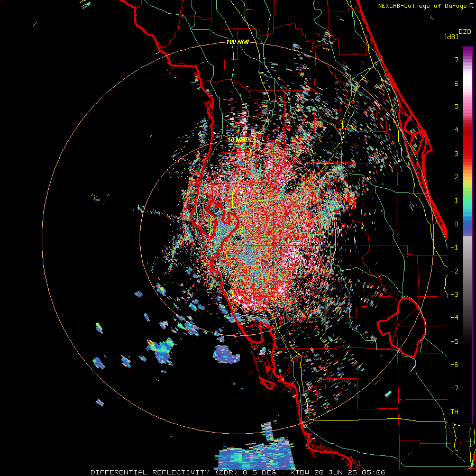Click the 5 value on the scale

456,106
